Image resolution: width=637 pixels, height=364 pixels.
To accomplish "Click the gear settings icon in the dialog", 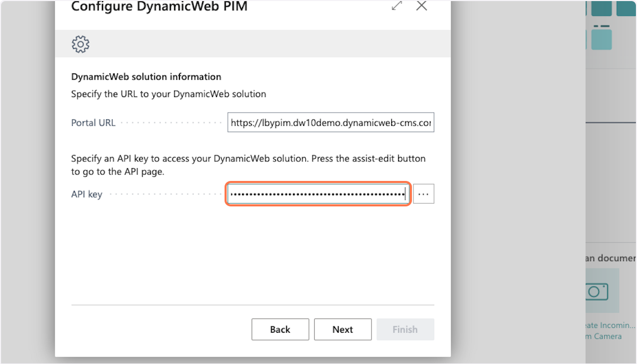I will 80,44.
